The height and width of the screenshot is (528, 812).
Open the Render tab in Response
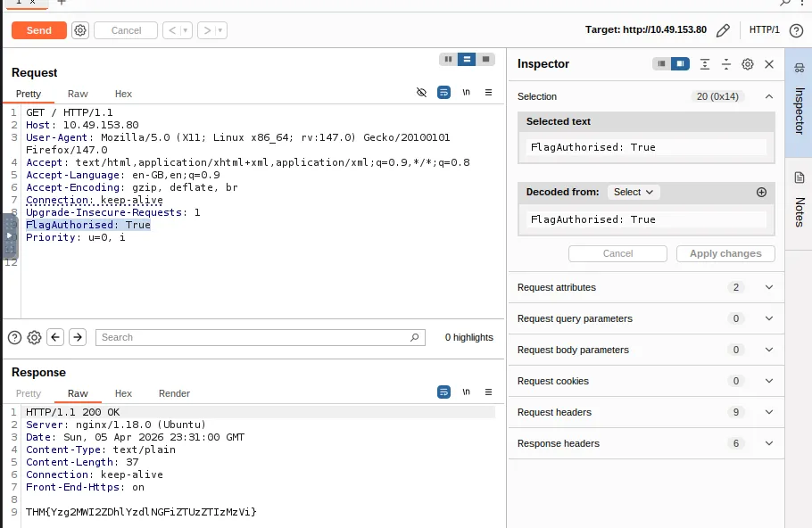pyautogui.click(x=174, y=393)
